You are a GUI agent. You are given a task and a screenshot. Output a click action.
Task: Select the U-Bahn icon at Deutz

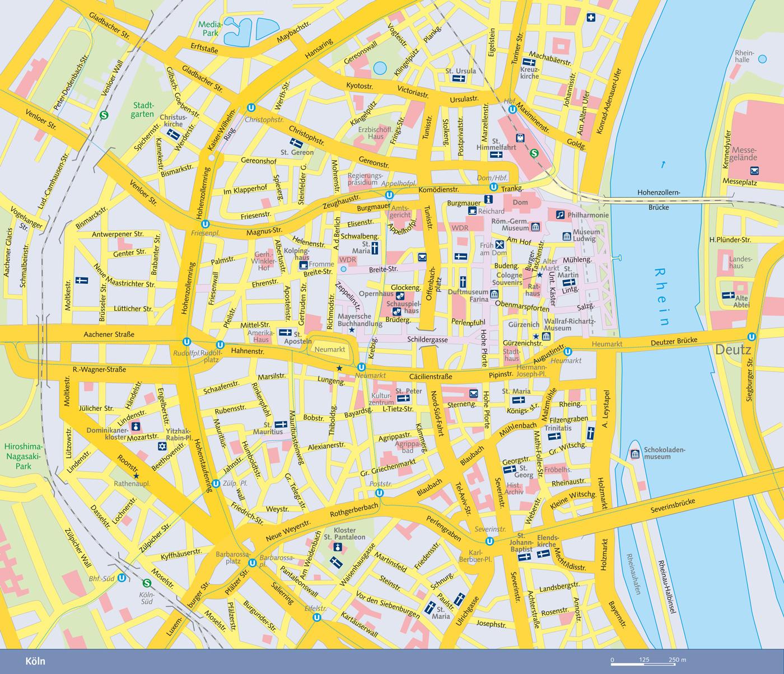point(751,336)
